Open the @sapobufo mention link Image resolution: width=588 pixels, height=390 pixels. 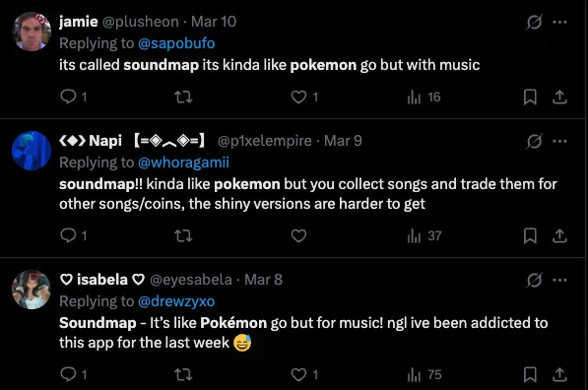(176, 43)
